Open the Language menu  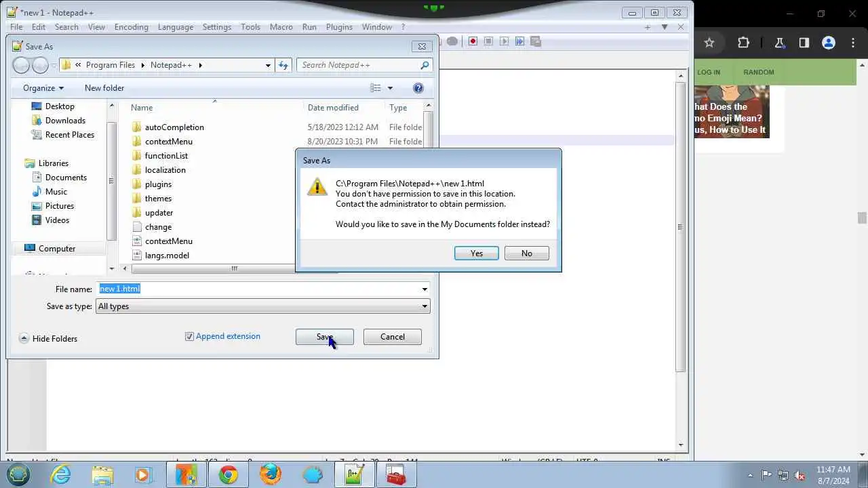[x=176, y=27]
